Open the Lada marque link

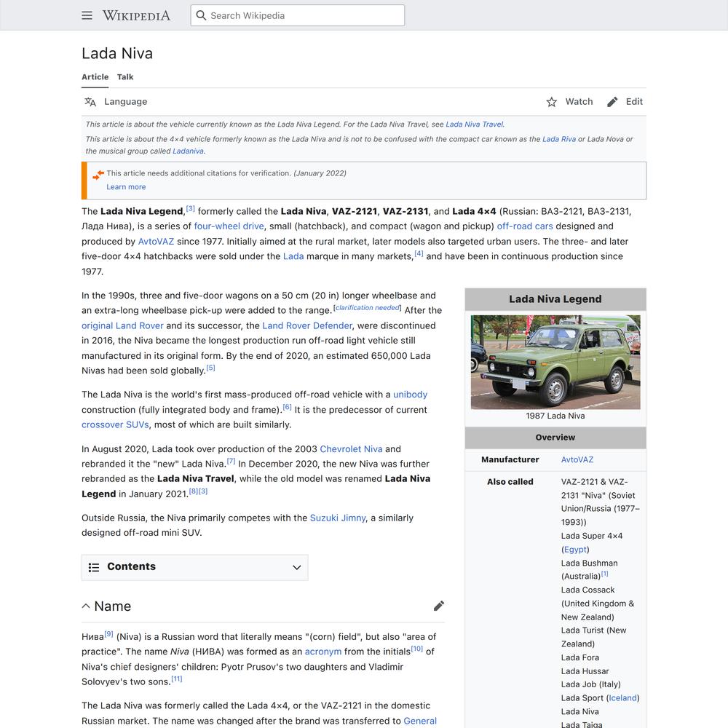[293, 256]
